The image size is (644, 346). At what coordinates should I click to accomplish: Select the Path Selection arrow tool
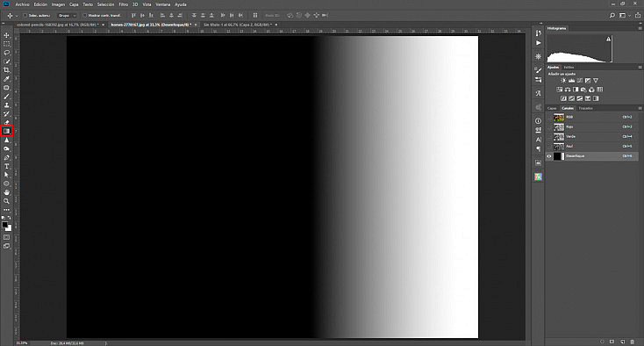[x=6, y=175]
